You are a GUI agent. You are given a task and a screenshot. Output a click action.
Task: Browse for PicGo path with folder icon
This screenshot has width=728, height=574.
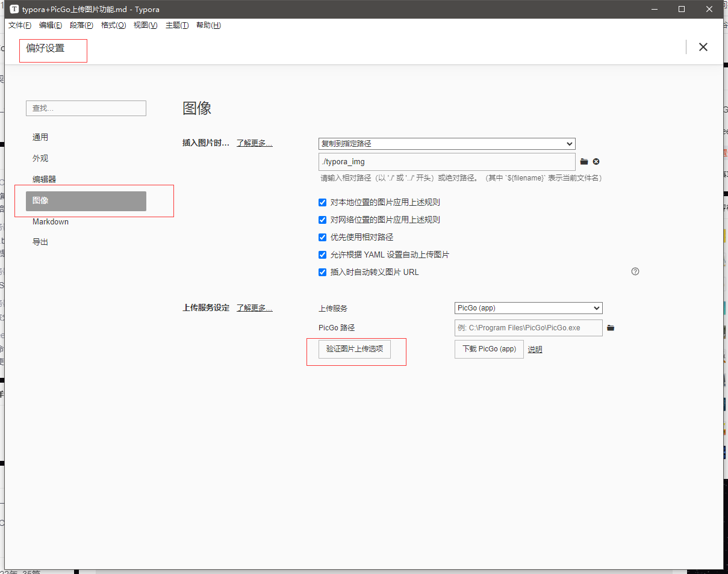611,328
